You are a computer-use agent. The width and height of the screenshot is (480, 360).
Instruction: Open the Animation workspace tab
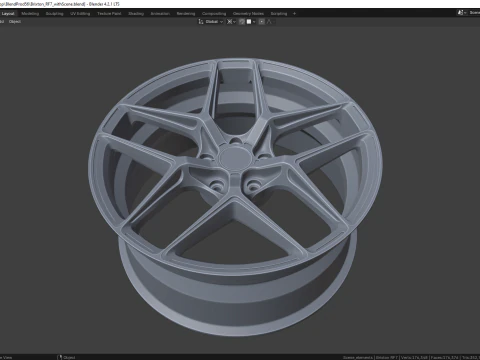(x=160, y=14)
